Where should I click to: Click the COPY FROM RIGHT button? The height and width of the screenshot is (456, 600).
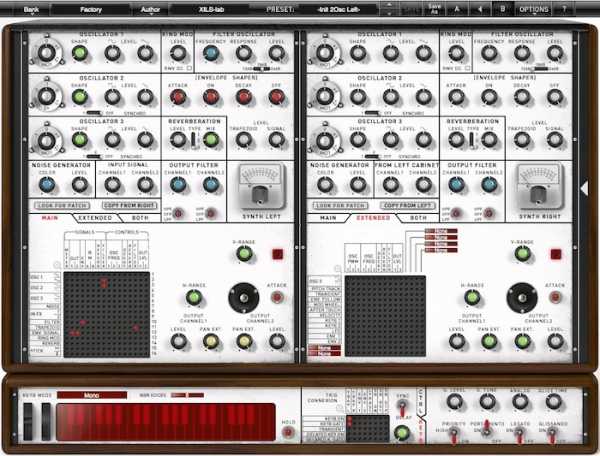[x=130, y=205]
